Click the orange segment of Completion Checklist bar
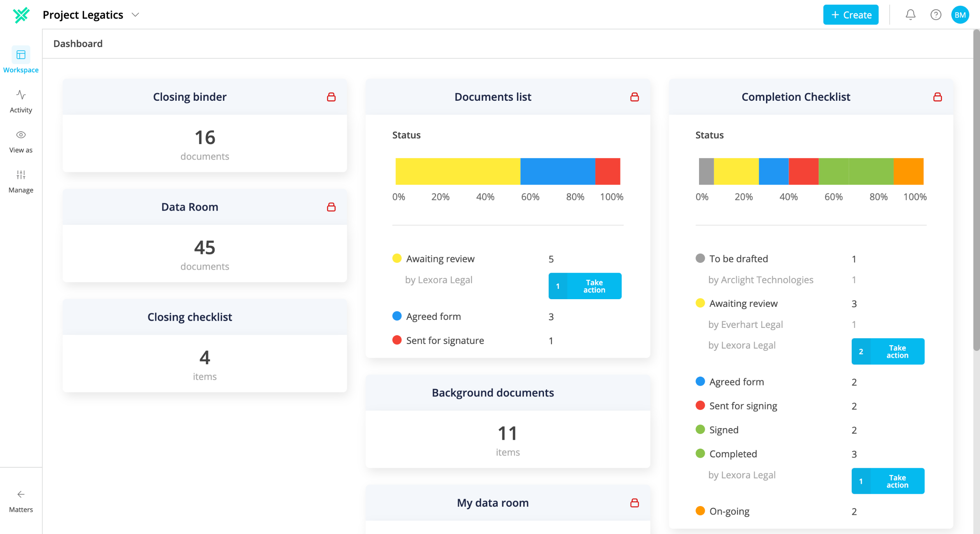The height and width of the screenshot is (534, 980). pyautogui.click(x=908, y=172)
